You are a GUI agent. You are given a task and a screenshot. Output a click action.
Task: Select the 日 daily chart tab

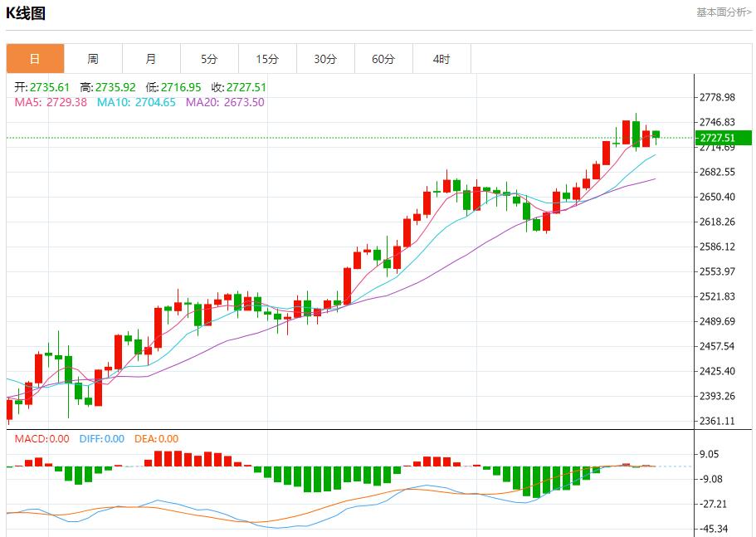pyautogui.click(x=35, y=59)
